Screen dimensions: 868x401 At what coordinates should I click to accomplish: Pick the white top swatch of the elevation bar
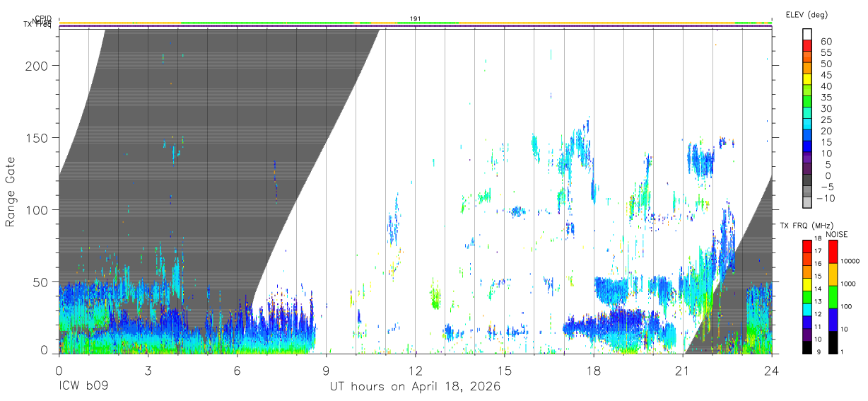point(808,35)
